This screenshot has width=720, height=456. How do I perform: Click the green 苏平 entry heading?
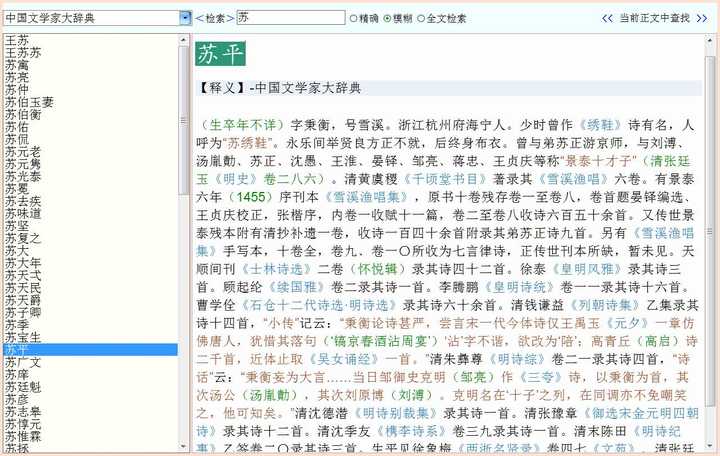220,54
